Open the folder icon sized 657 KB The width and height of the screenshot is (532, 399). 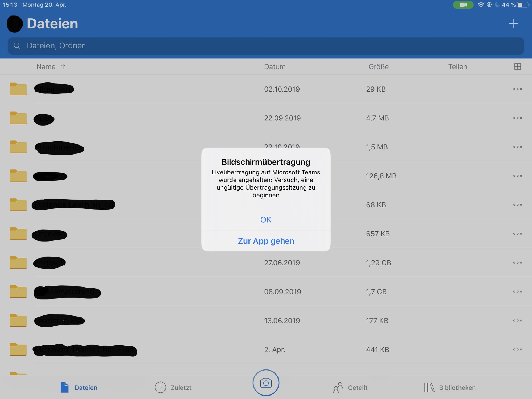pyautogui.click(x=18, y=234)
